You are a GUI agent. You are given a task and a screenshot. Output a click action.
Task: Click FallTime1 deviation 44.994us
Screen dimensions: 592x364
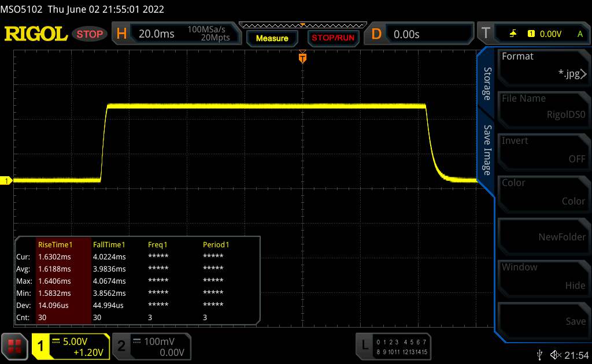108,305
